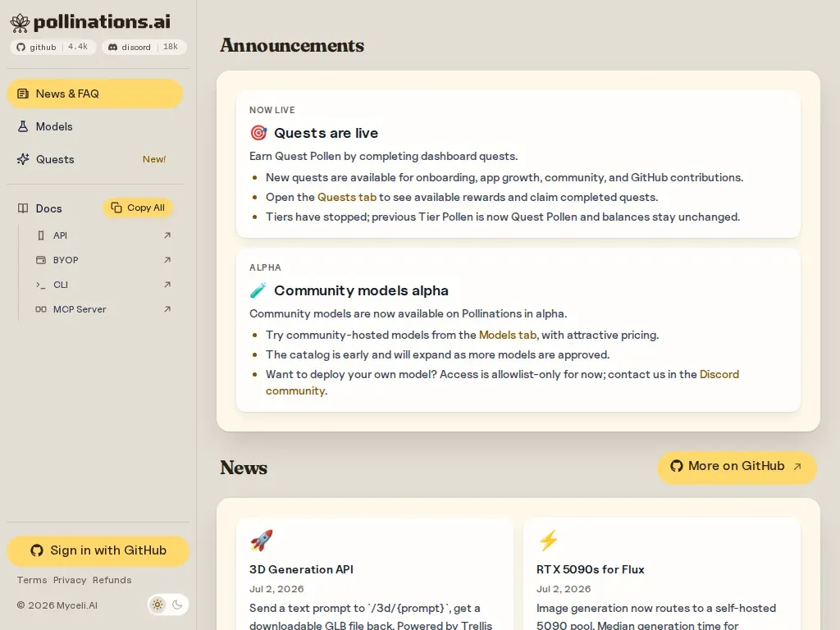The height and width of the screenshot is (630, 840).
Task: Open the More on GitHub button
Action: click(x=737, y=467)
